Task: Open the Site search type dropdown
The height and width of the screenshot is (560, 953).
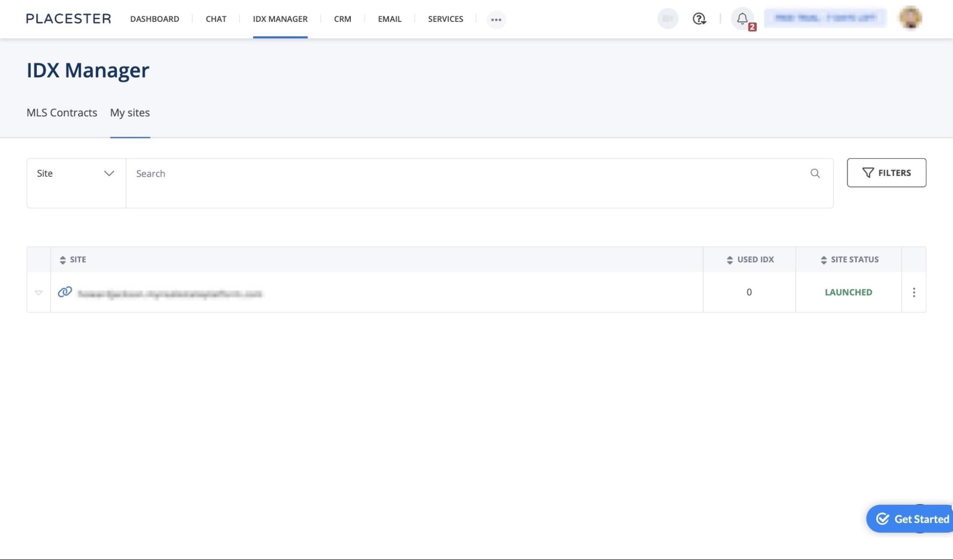Action: 76,173
